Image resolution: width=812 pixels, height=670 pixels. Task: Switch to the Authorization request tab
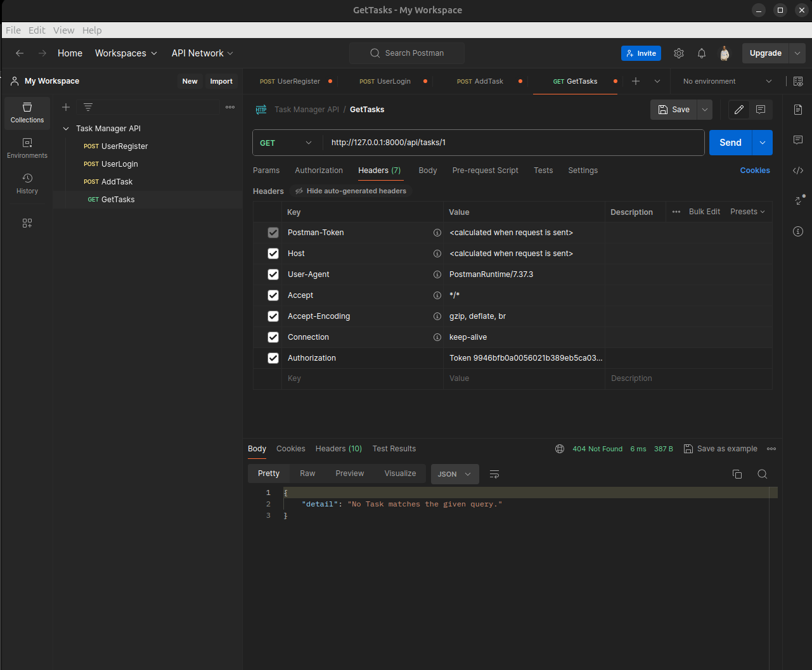pyautogui.click(x=319, y=171)
